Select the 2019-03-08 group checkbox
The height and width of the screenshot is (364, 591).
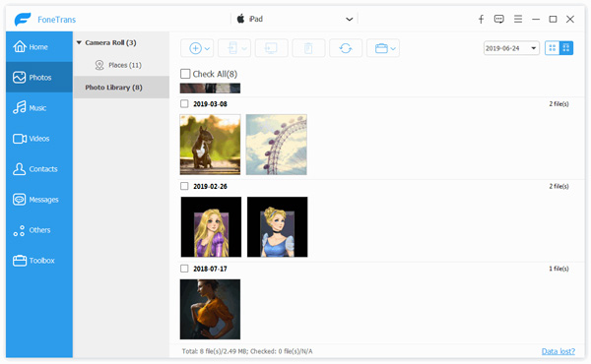coord(184,103)
